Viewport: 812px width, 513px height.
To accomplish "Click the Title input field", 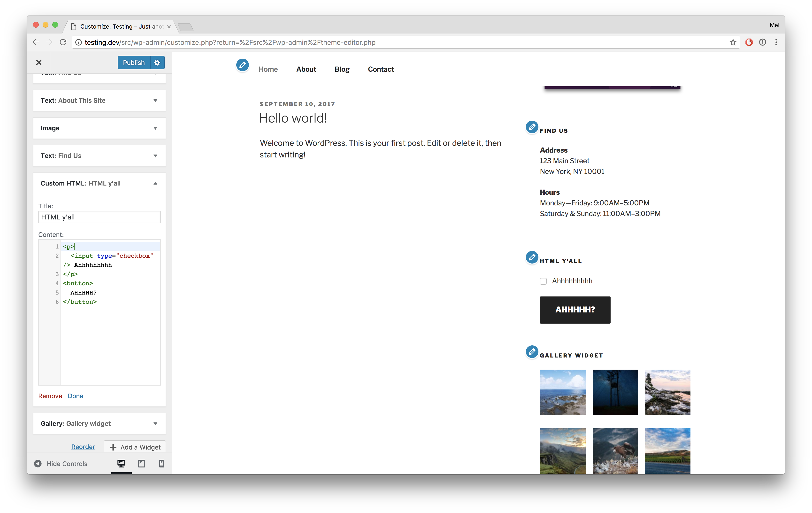I will 99,217.
